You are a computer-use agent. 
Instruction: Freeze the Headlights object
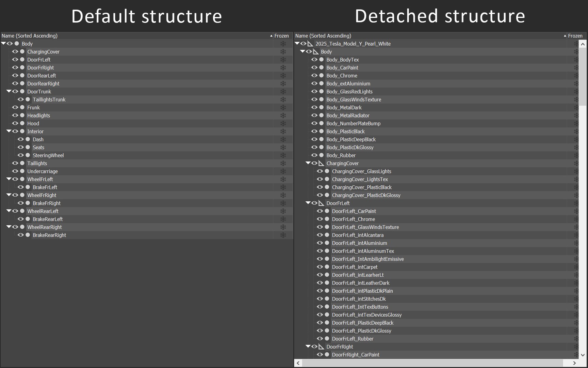[283, 116]
